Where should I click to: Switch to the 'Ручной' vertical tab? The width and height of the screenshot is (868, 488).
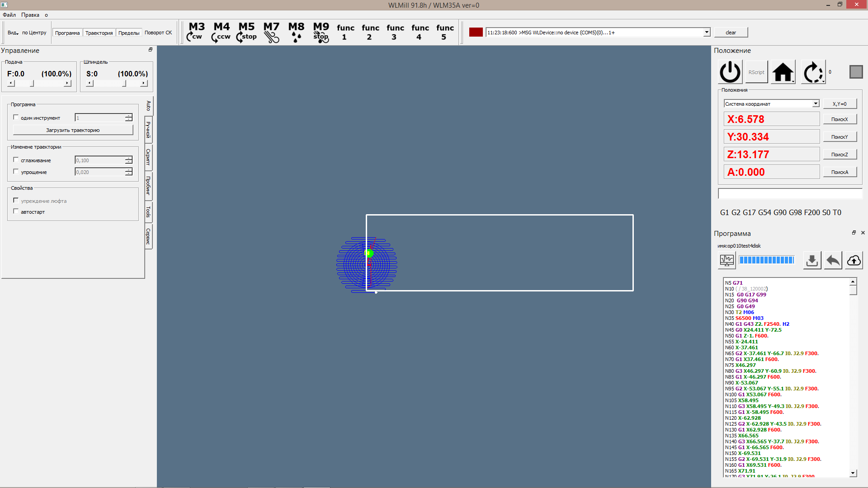(148, 130)
